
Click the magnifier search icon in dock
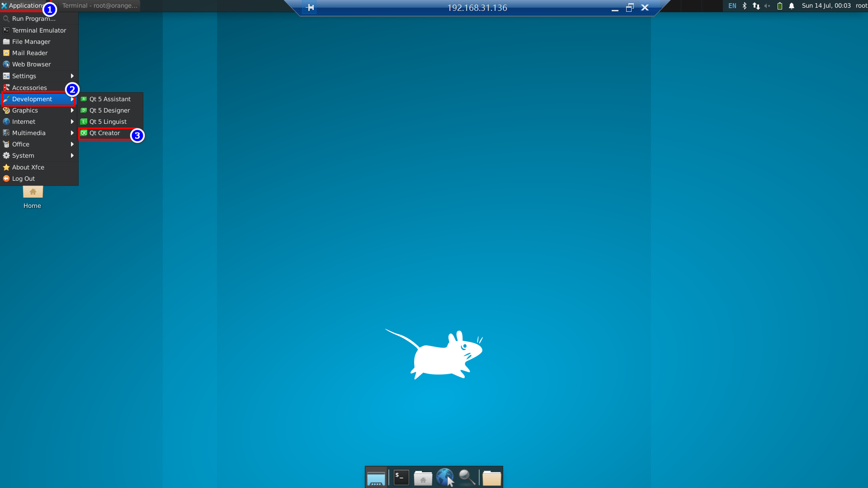pos(467,477)
